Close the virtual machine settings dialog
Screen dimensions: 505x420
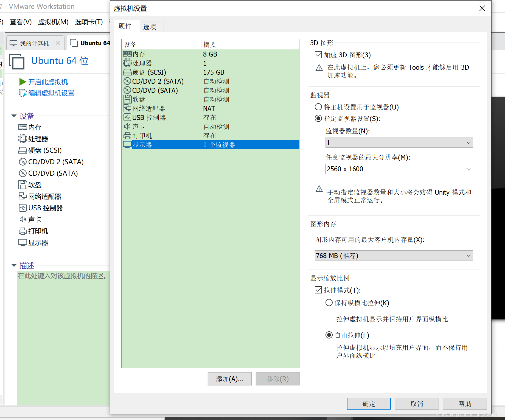[x=482, y=9]
